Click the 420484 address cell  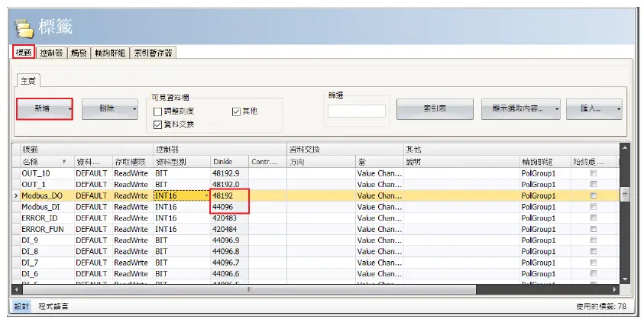pyautogui.click(x=229, y=229)
